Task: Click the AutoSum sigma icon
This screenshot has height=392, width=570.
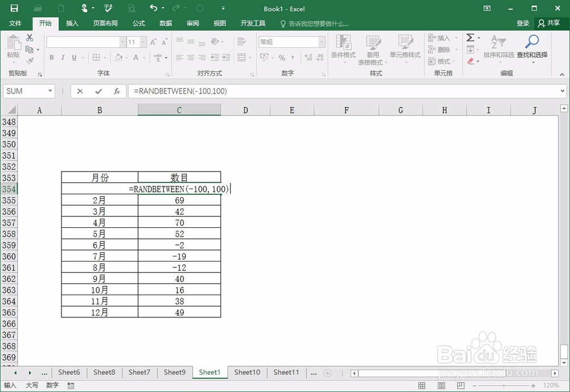Action: pos(470,38)
